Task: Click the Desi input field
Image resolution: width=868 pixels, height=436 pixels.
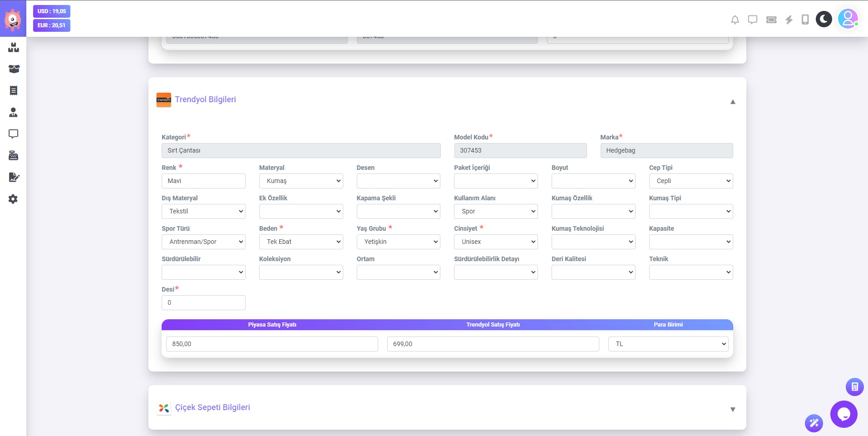Action: point(203,302)
